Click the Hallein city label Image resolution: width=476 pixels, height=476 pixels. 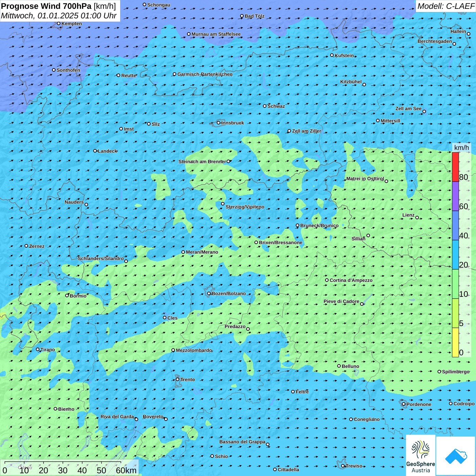[x=458, y=31]
